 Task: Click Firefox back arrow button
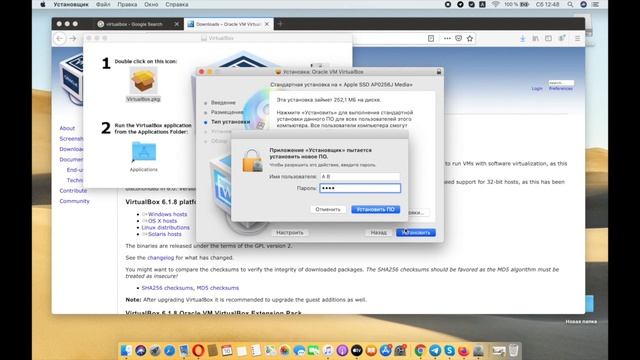point(60,38)
